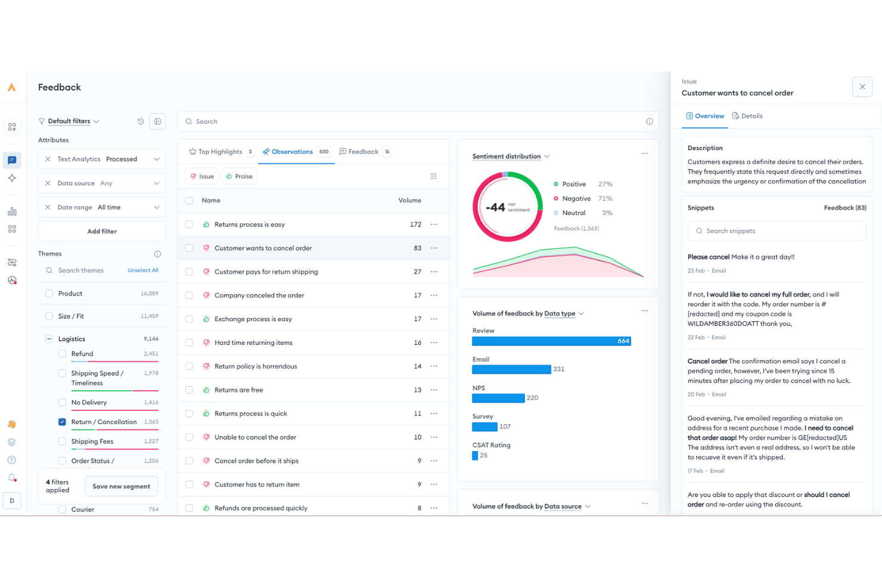Click the reset filters icon
The image size is (882, 588).
[141, 122]
